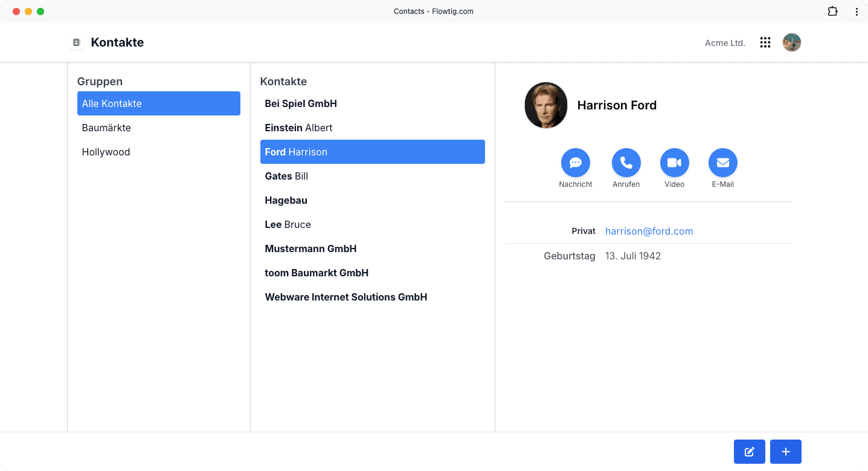This screenshot has height=471, width=868.
Task: Click the Geburtstag field label
Action: pyautogui.click(x=570, y=256)
